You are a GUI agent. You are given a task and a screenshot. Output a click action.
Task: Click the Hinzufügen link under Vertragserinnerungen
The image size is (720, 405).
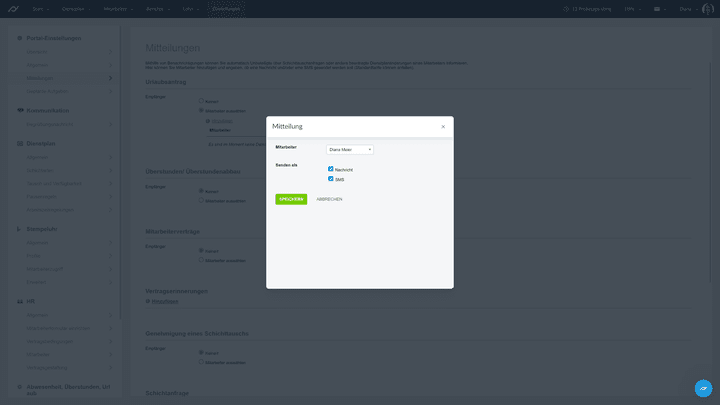click(163, 301)
